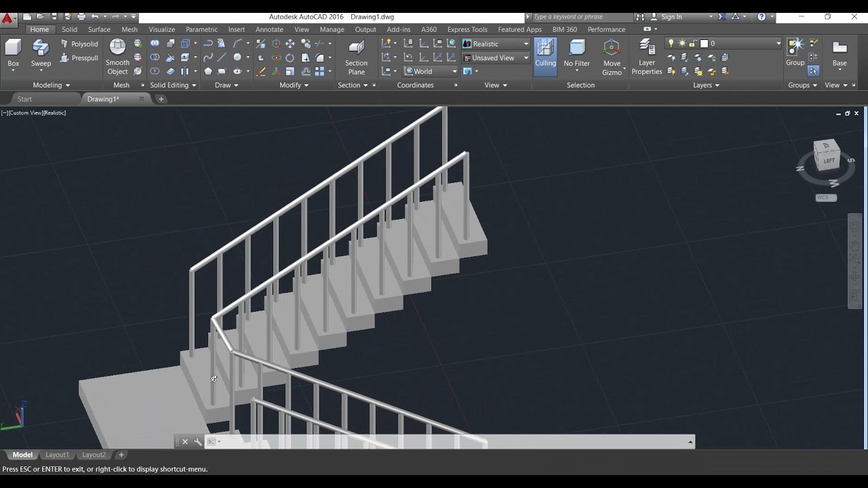The image size is (868, 488).
Task: Click the ViewCube LEFT face
Action: [x=829, y=160]
